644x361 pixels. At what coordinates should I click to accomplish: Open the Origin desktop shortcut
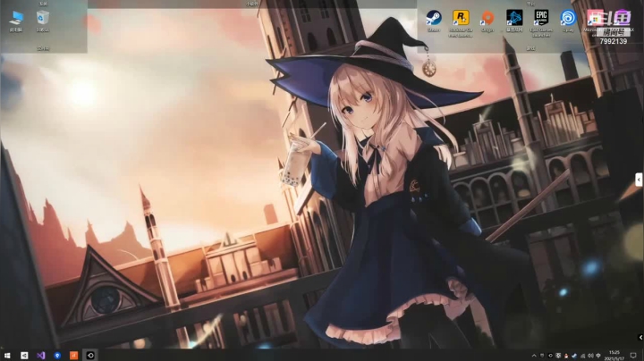point(487,21)
